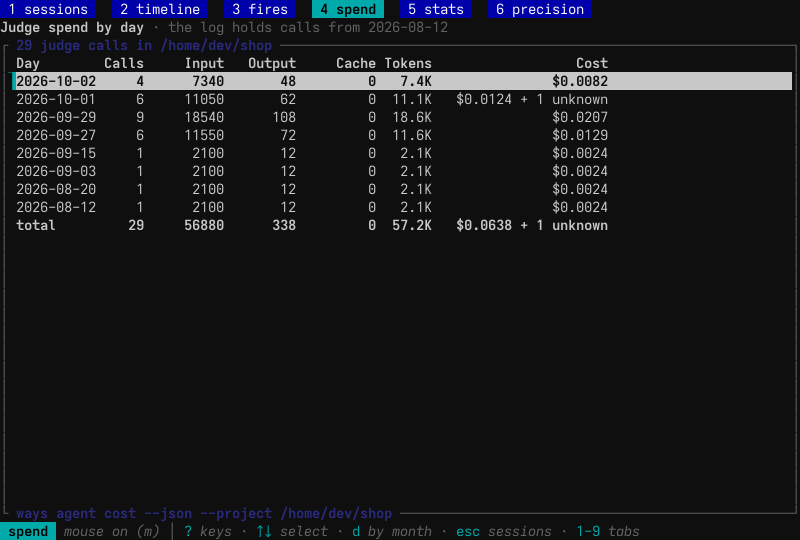Click 'the log holds calls from 2026-08-12' note

point(308,27)
